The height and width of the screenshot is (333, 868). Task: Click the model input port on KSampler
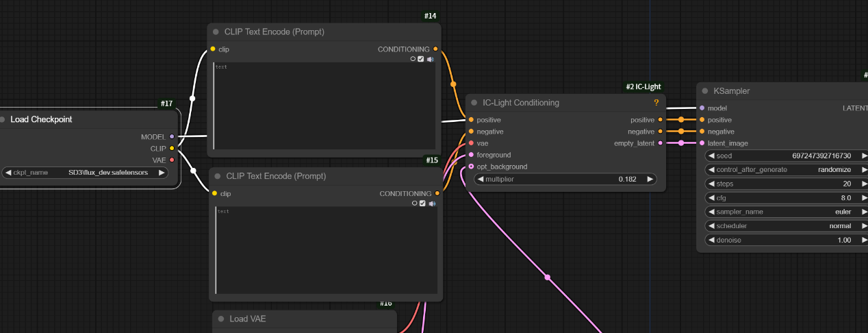pos(702,108)
